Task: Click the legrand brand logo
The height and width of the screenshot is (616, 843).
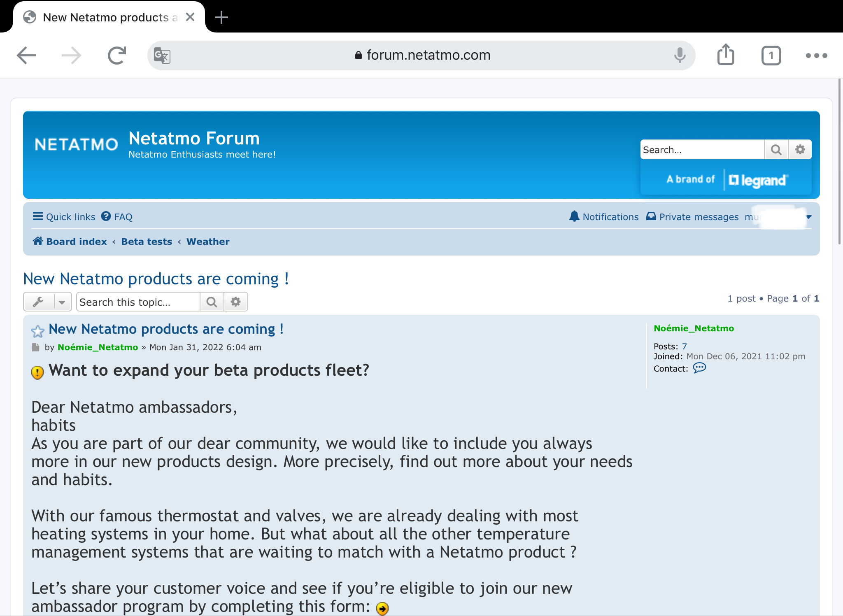Action: (x=758, y=180)
